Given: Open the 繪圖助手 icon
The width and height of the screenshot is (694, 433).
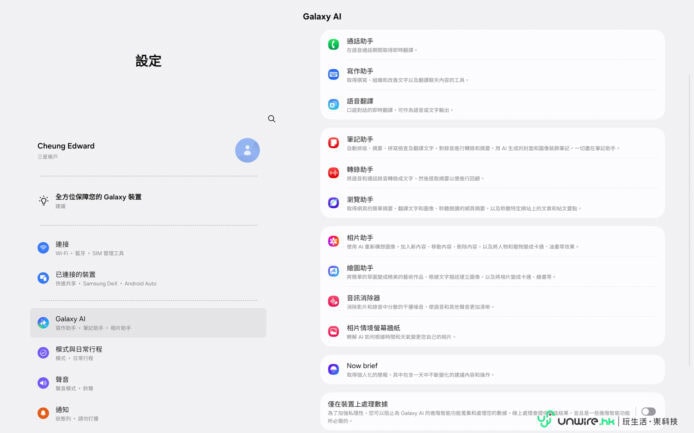Looking at the screenshot, I should pos(333,271).
